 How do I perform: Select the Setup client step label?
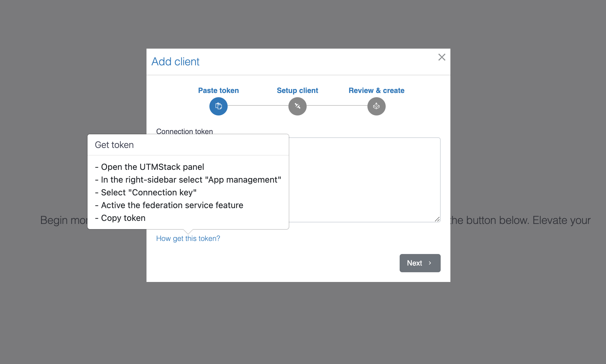[x=297, y=91]
